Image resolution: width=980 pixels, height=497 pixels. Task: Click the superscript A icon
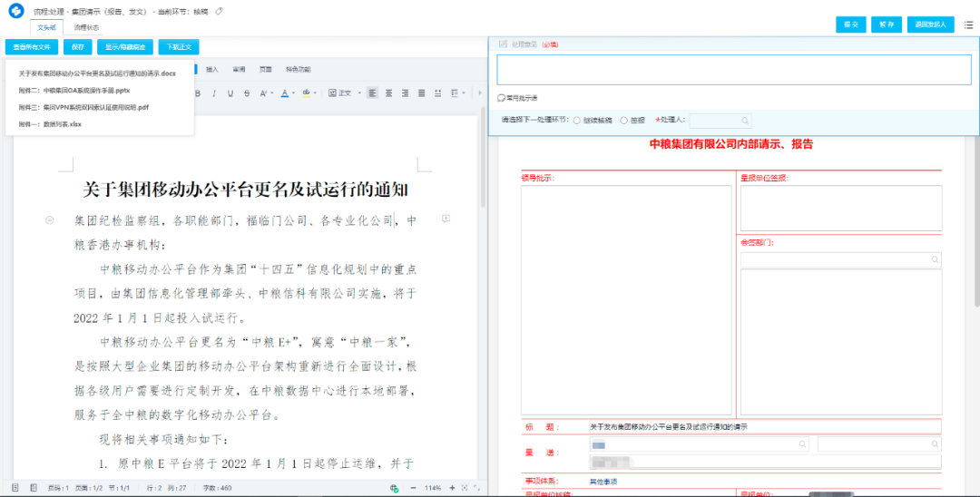tap(262, 93)
